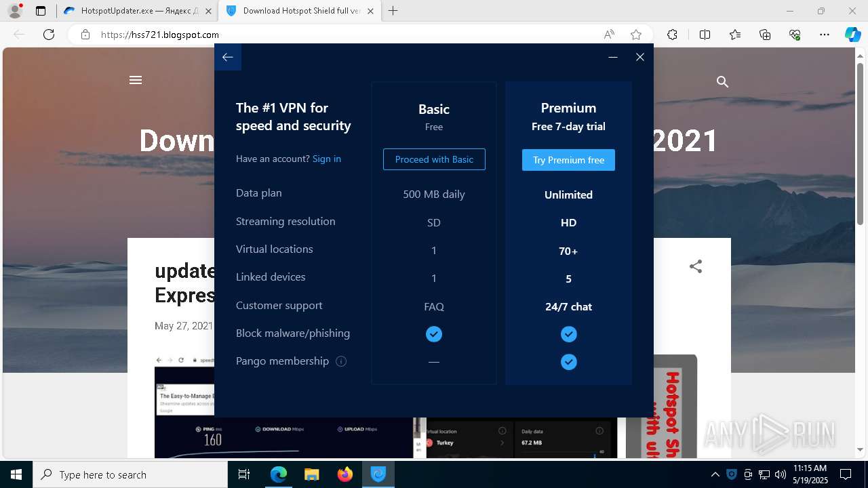This screenshot has width=868, height=488.
Task: Select Download Hotspot Shield tab
Action: [301, 11]
